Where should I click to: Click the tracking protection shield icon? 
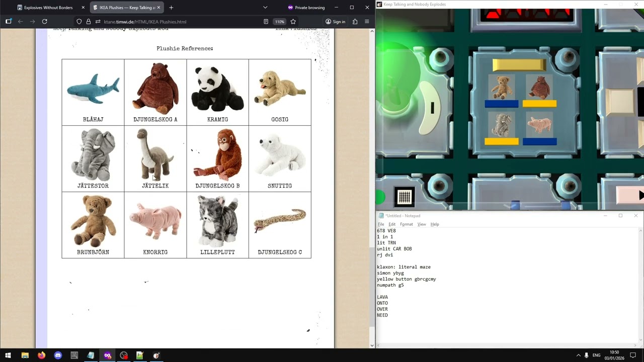[79, 22]
